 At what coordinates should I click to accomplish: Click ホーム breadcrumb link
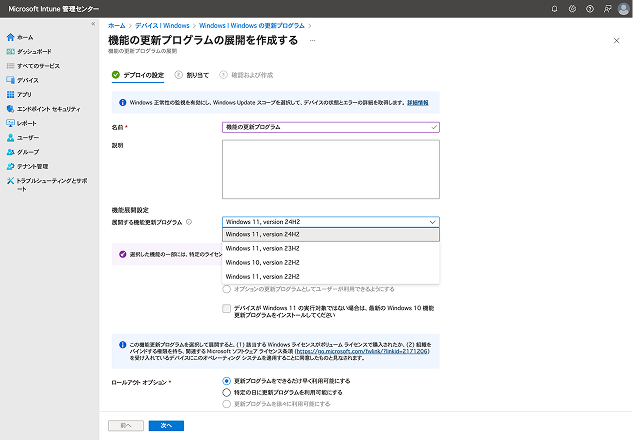tap(117, 25)
